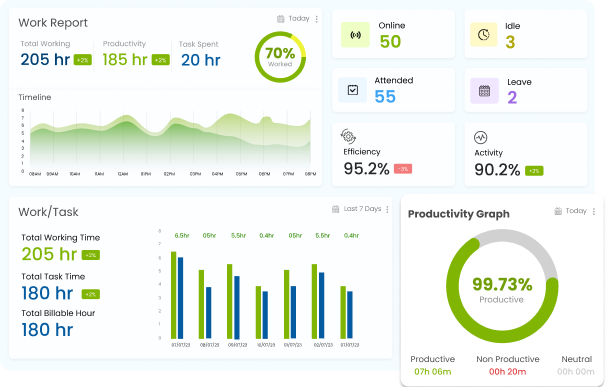Click the Work/Task calendar icon
The image size is (610, 387).
tap(335, 209)
